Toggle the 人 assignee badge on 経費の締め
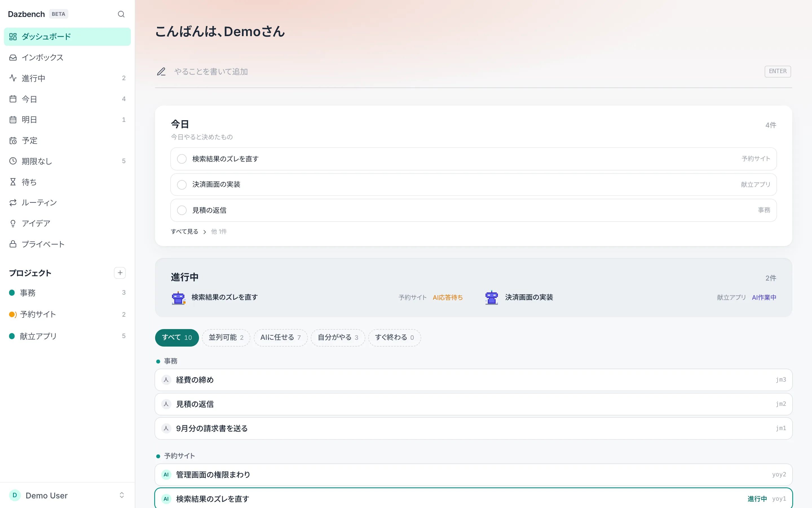812x508 pixels. point(166,380)
